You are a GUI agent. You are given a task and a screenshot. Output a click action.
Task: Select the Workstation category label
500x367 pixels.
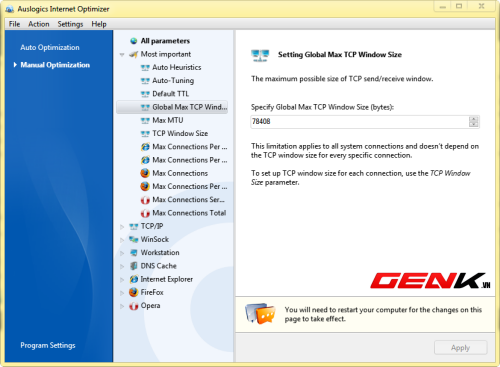coord(160,253)
